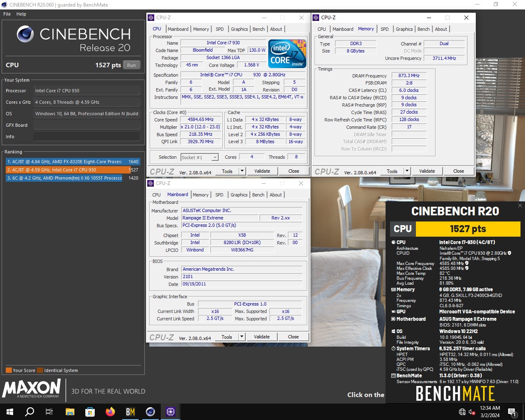Click the MAXON logo
525x420 pixels.
pos(32,388)
